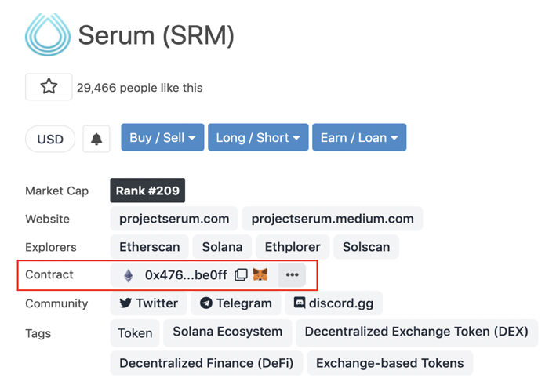Add token to MetaMask fox icon
Viewport: 549px width, 392px height.
pos(260,275)
